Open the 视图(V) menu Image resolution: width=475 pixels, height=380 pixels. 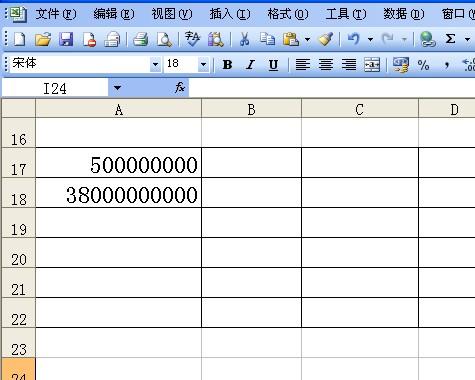click(172, 14)
